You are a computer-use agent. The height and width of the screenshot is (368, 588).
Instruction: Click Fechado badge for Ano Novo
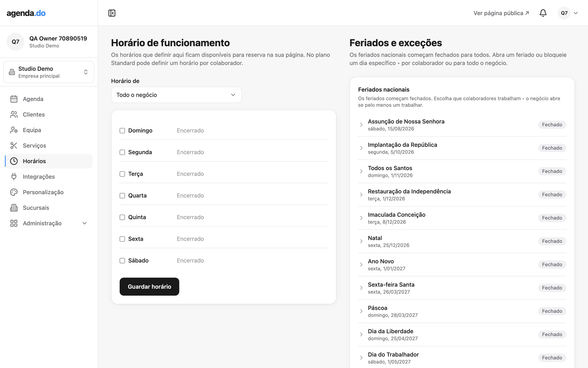[x=552, y=265]
